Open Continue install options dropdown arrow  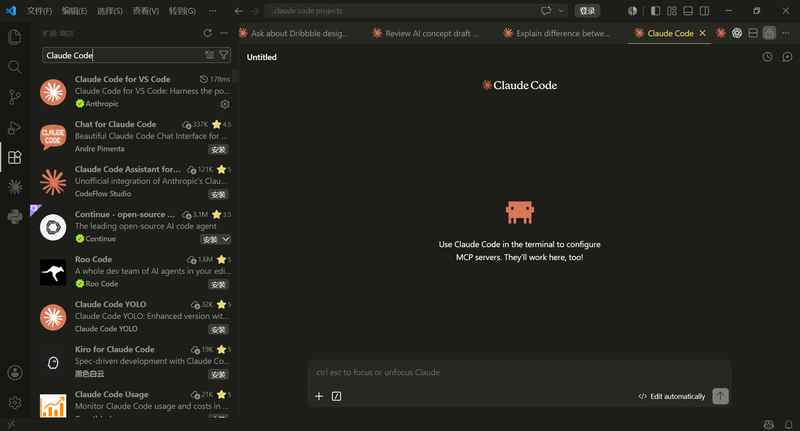click(x=226, y=239)
